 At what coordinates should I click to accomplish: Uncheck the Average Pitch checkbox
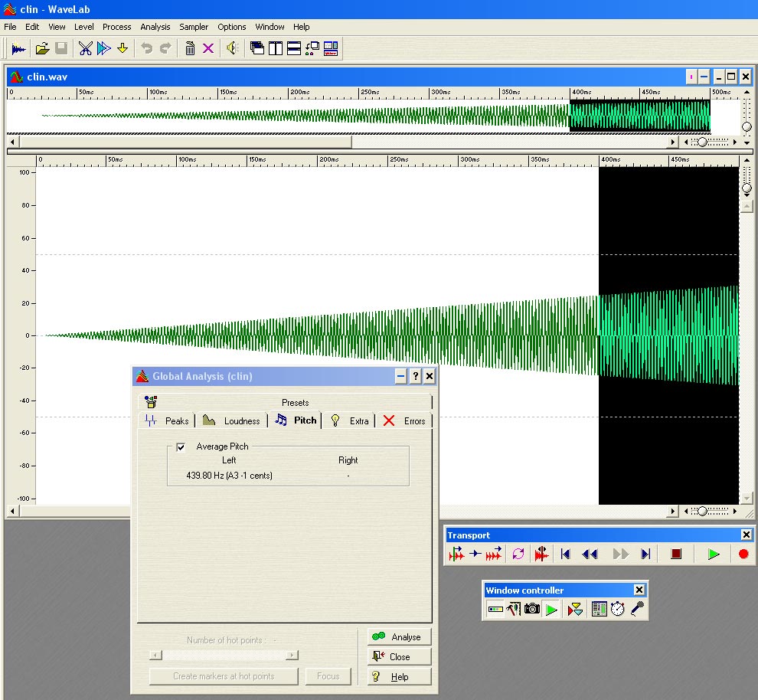click(181, 446)
